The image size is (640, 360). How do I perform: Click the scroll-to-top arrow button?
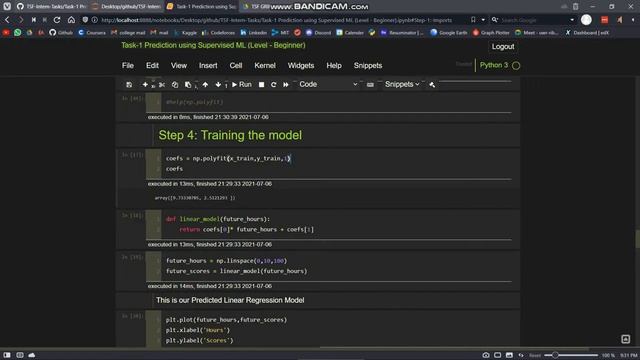[x=625, y=339]
